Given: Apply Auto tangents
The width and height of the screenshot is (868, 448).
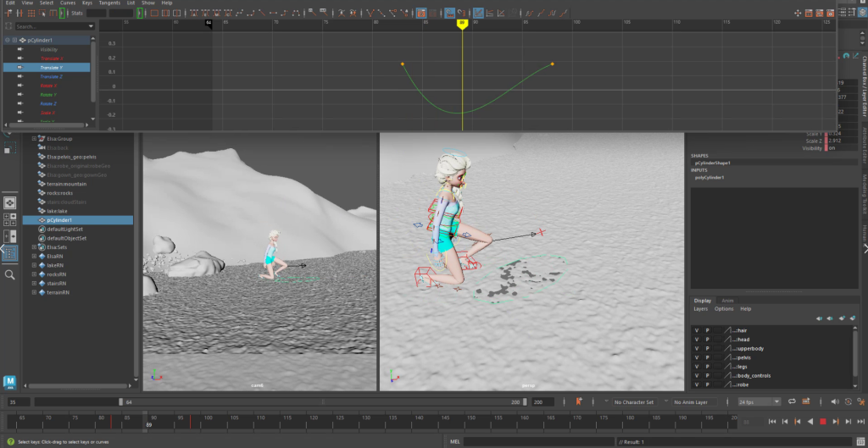Looking at the screenshot, I should 194,13.
